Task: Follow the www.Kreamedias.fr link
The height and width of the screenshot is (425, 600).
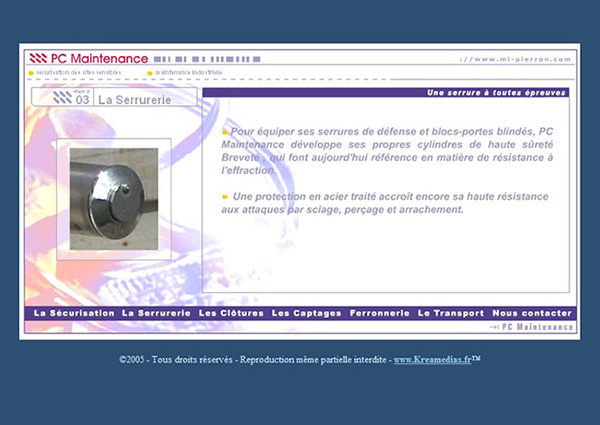Action: point(432,360)
